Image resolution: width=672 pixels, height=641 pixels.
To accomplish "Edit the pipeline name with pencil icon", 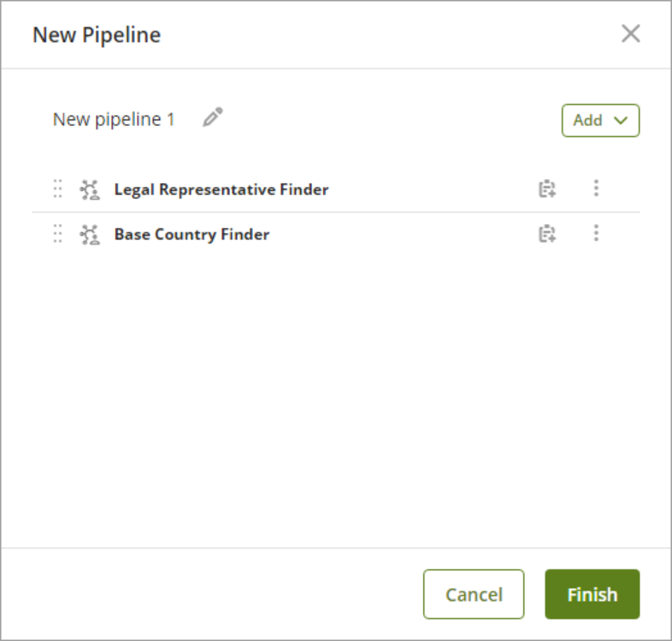I will tap(212, 118).
